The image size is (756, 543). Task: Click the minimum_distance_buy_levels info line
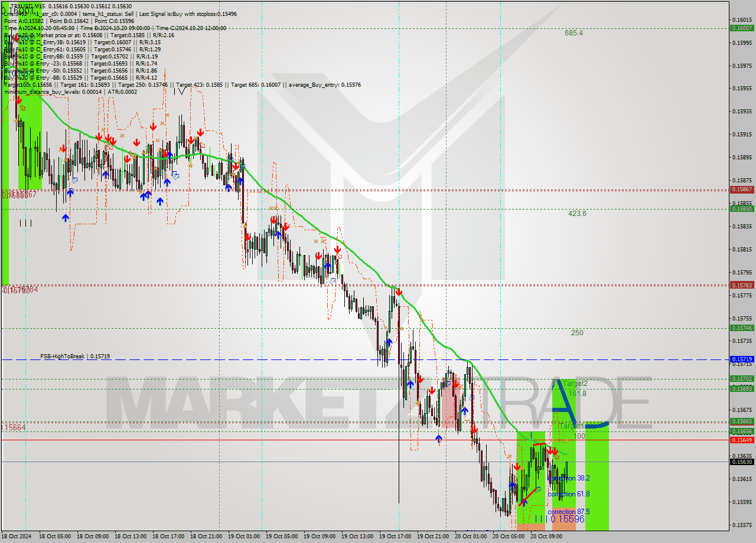tap(70, 91)
